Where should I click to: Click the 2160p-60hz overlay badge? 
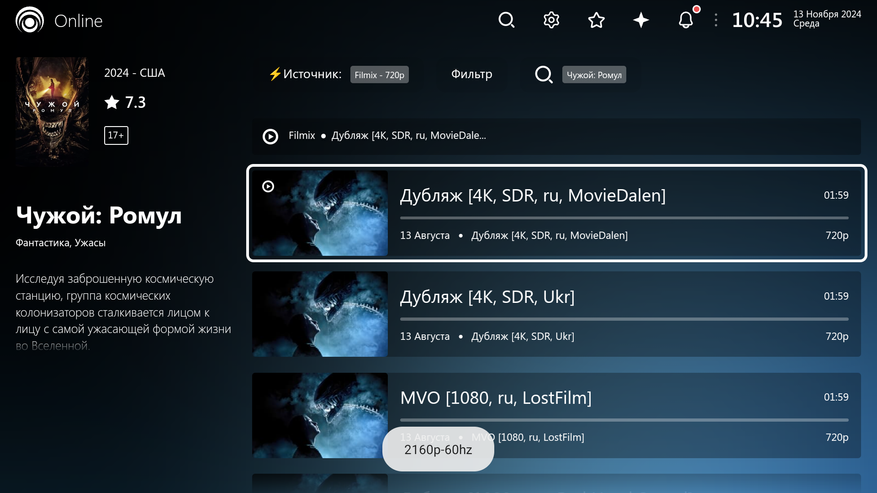(438, 449)
